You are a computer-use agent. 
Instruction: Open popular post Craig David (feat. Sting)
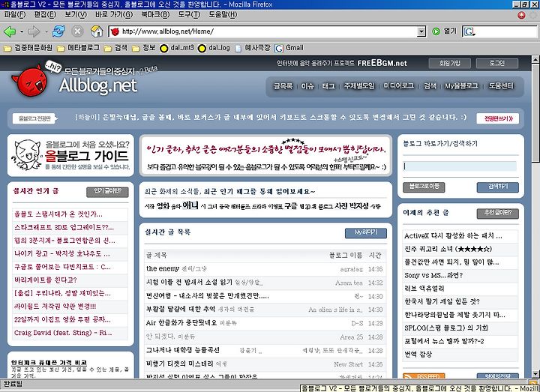click(63, 333)
